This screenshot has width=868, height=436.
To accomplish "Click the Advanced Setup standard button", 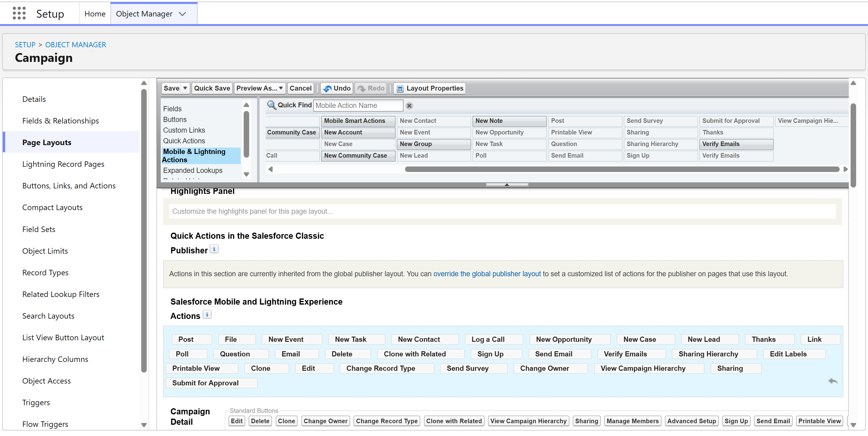I will [691, 421].
